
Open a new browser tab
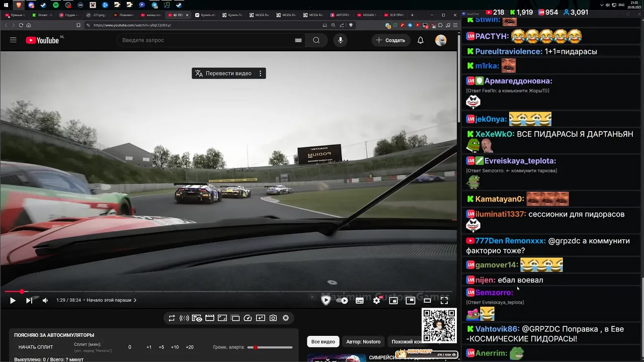(412, 15)
